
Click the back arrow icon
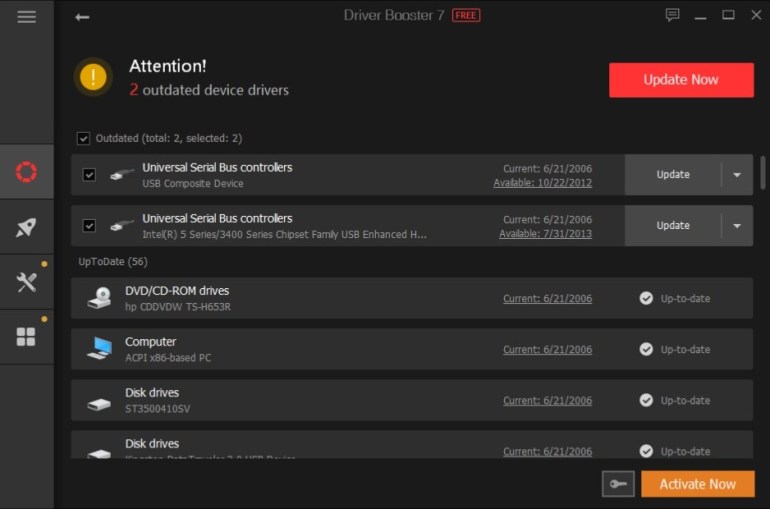pyautogui.click(x=82, y=17)
